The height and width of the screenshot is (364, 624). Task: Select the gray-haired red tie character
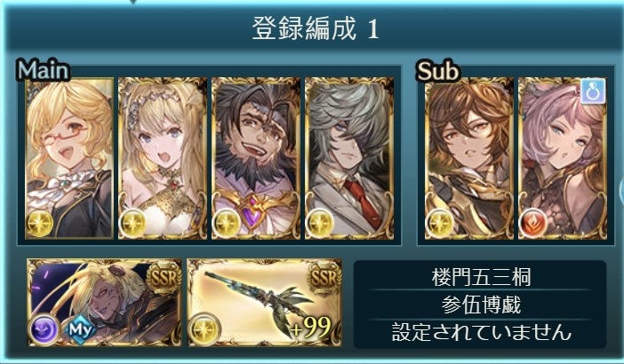point(349,158)
